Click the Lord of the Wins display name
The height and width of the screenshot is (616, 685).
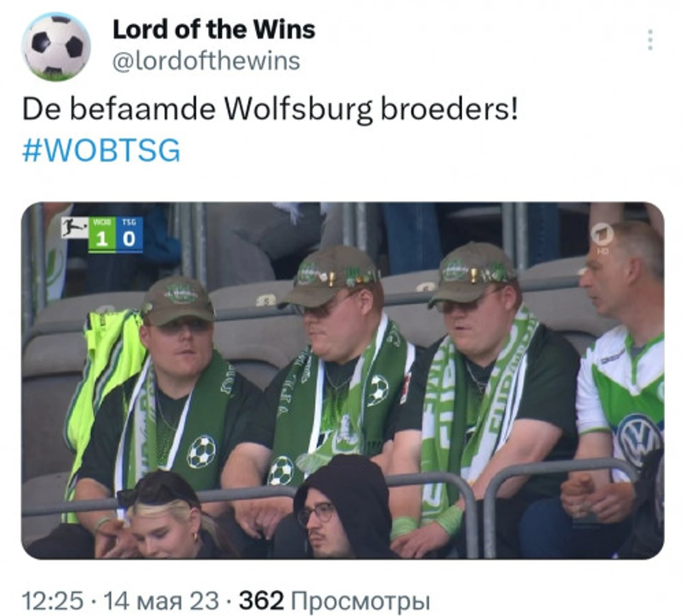214,30
